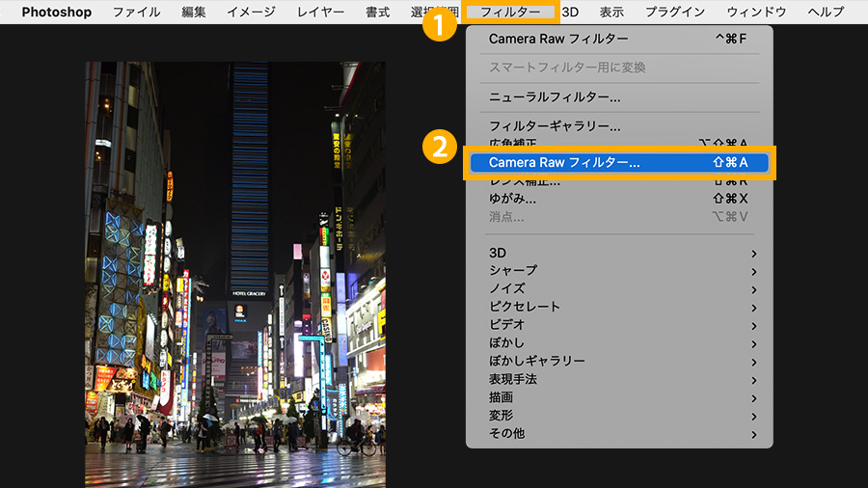Expand the その他 submenu
The width and height of the screenshot is (868, 488).
tap(619, 434)
